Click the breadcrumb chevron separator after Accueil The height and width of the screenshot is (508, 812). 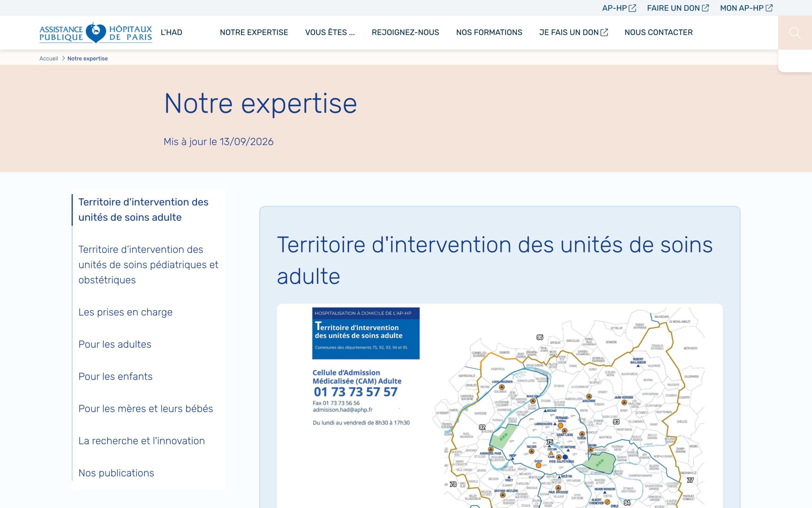pos(63,58)
